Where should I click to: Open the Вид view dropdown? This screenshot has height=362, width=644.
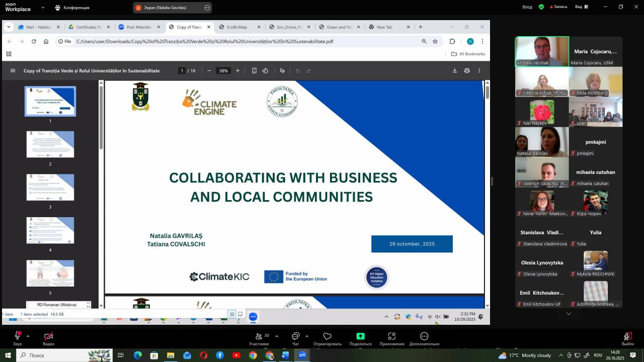click(x=581, y=7)
